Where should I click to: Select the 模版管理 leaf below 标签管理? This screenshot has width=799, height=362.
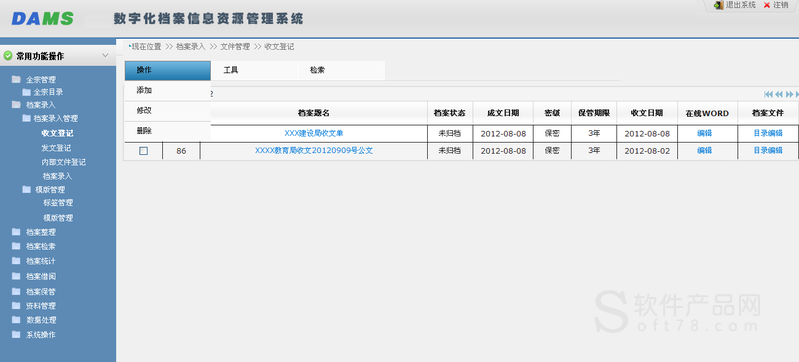(x=58, y=218)
